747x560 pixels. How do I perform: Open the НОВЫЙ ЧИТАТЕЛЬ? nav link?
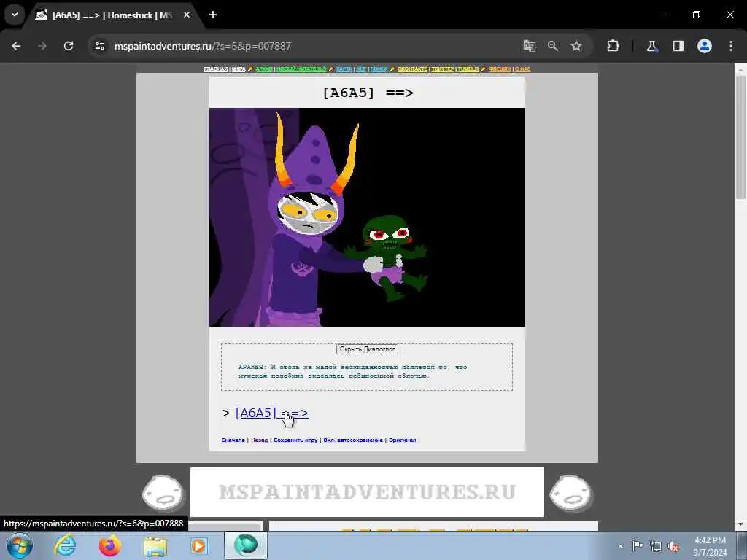pos(301,69)
